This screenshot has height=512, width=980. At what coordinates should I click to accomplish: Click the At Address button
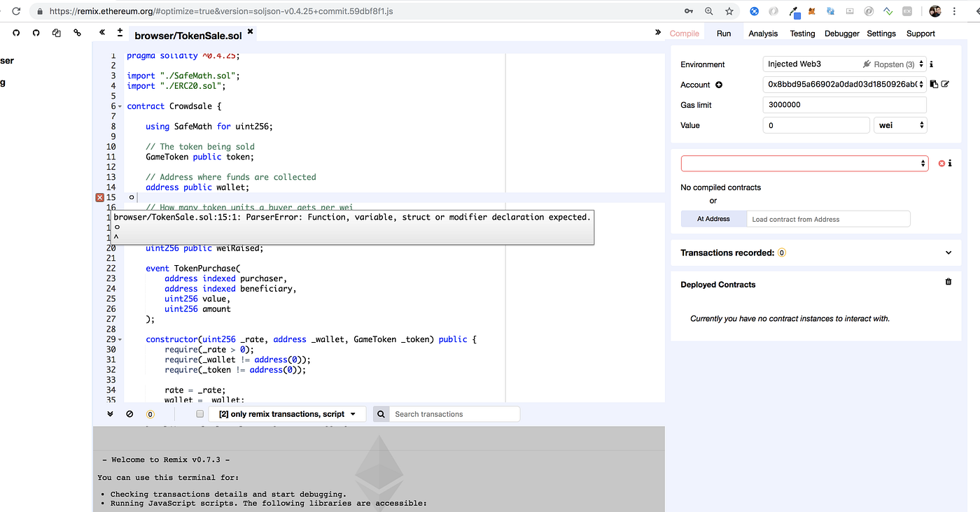coord(713,219)
